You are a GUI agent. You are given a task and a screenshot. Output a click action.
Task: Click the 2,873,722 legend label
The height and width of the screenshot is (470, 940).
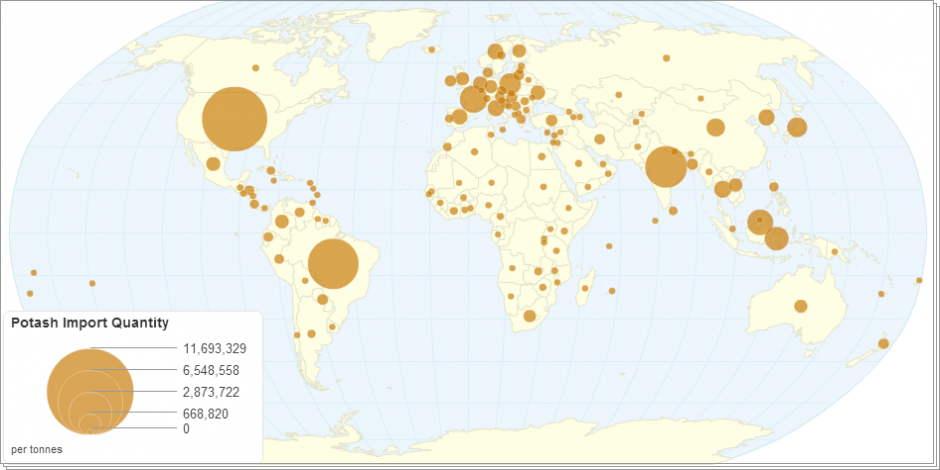pos(210,391)
